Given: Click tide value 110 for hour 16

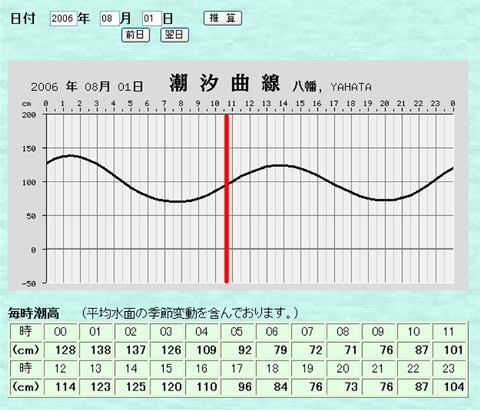Looking at the screenshot, I should pyautogui.click(x=202, y=387).
